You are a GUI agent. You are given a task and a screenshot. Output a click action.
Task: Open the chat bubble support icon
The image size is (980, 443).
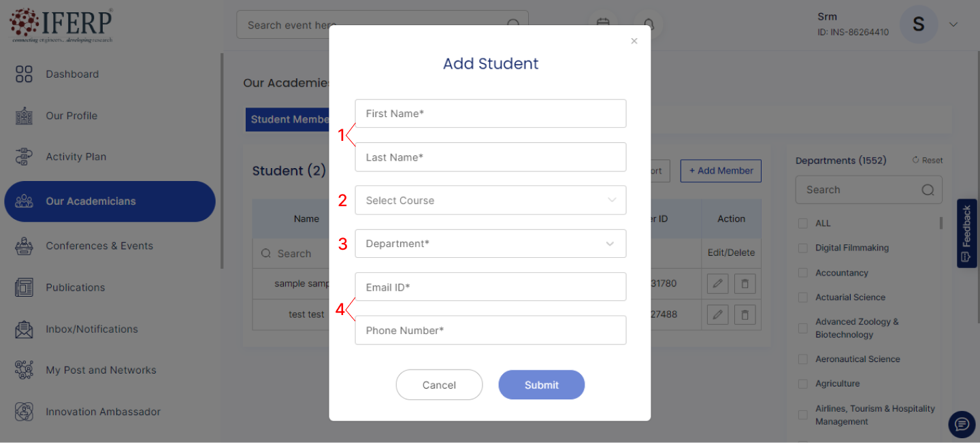962,425
